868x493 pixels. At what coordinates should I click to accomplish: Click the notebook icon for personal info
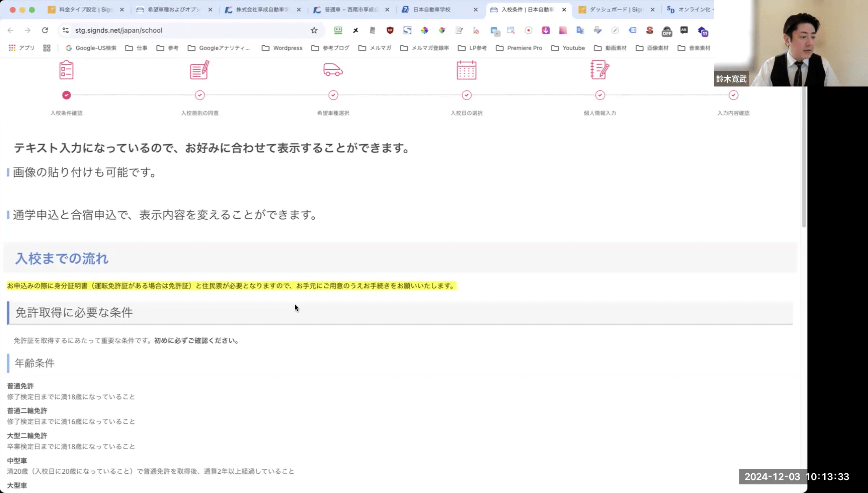600,70
